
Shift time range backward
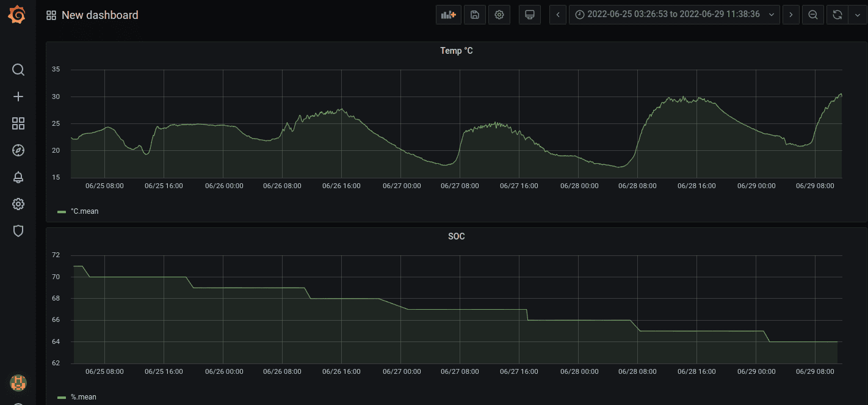pos(558,15)
